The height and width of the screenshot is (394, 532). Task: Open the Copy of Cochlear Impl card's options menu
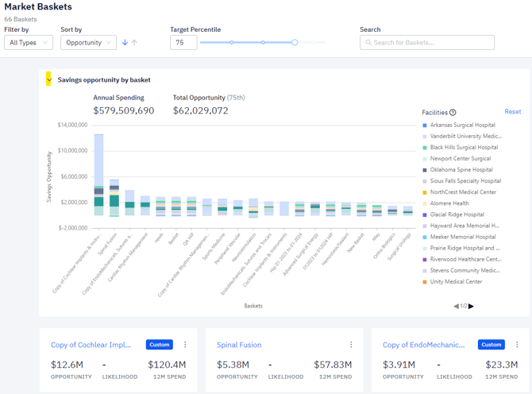click(x=185, y=345)
